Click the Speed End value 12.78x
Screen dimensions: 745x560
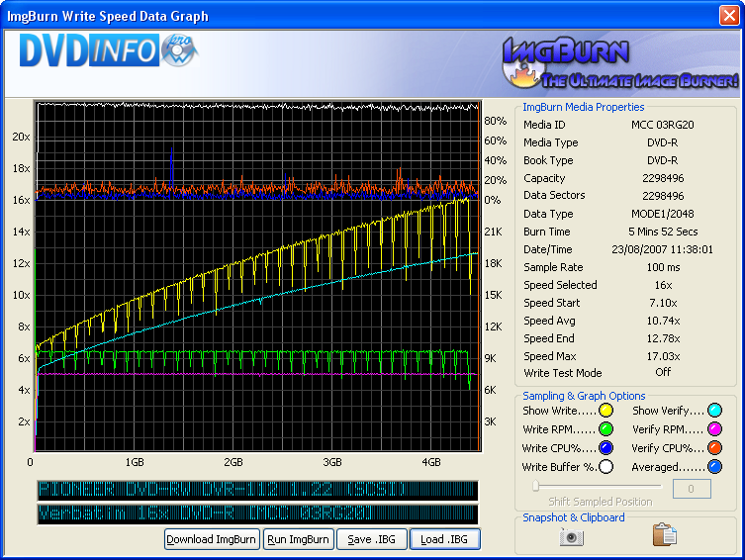pyautogui.click(x=663, y=338)
